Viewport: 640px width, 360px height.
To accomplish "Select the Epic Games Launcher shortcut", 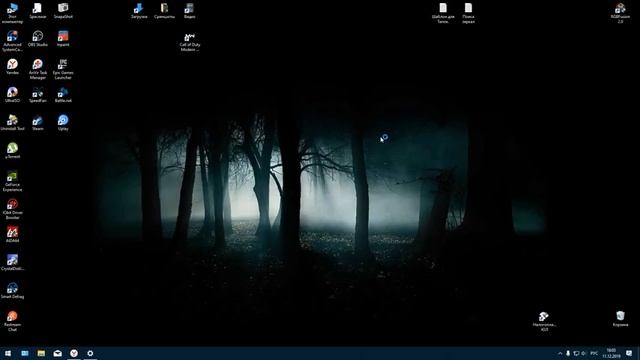I will [x=63, y=69].
